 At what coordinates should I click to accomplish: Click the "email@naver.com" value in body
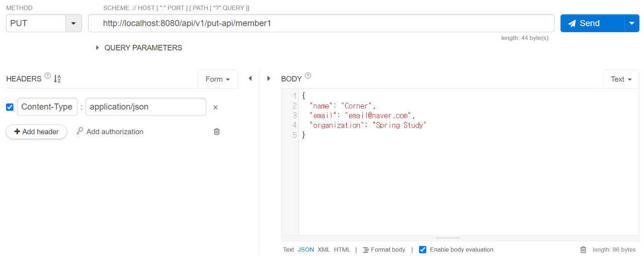377,115
